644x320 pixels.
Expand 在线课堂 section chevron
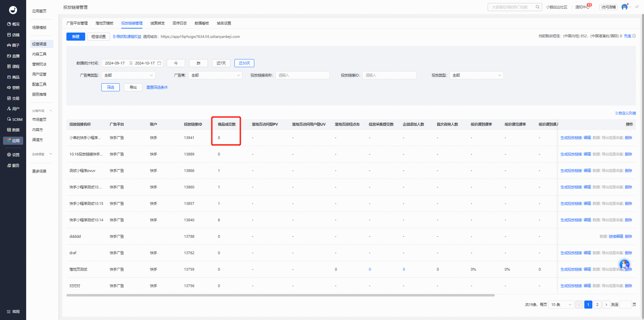tap(51, 154)
